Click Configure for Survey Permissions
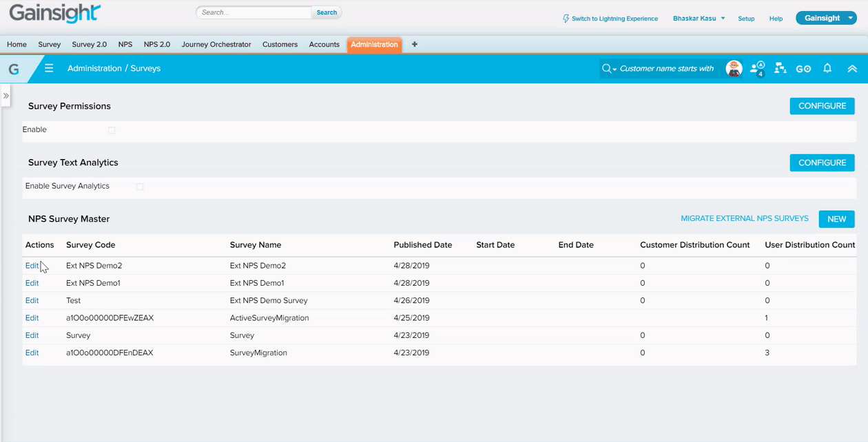The width and height of the screenshot is (868, 442). 822,106
